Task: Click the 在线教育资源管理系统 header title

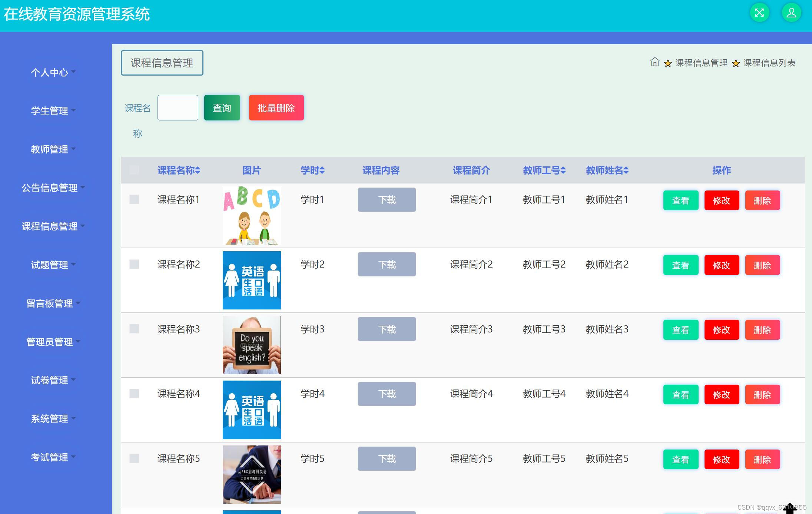Action: (77, 14)
